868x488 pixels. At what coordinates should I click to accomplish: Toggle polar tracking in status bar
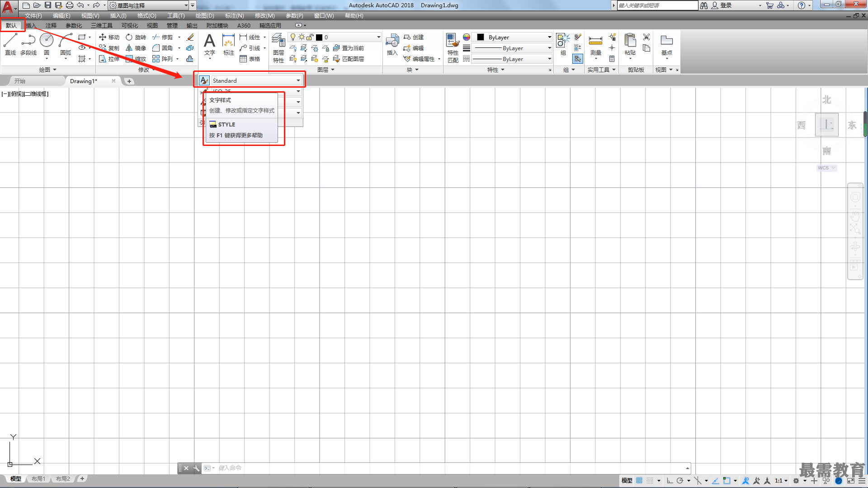coord(680,481)
